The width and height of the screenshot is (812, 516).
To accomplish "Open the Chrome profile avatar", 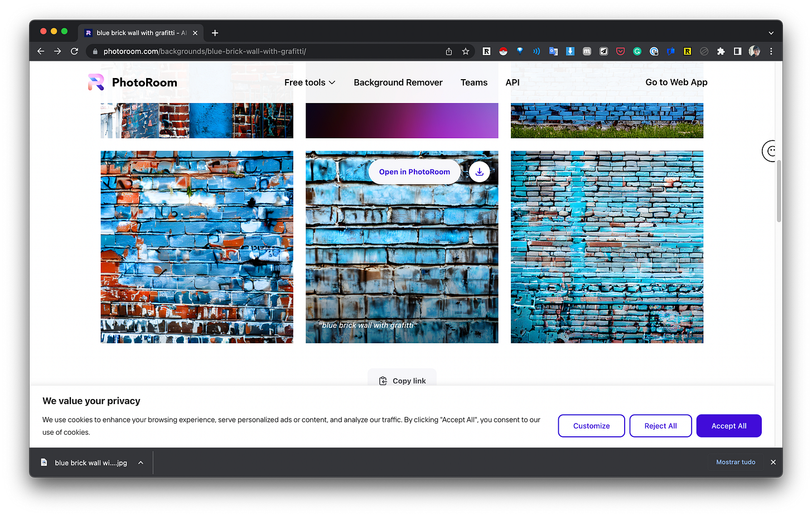I will [x=755, y=51].
